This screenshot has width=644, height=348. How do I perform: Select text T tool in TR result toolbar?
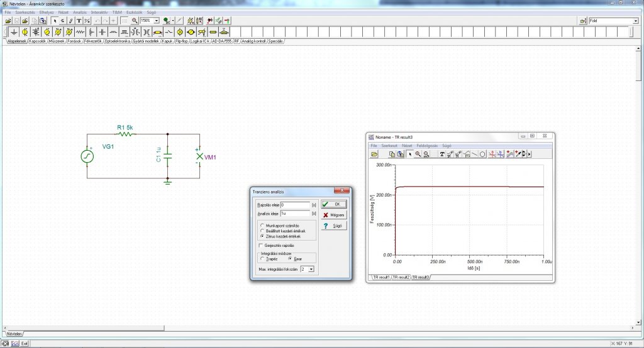point(442,154)
